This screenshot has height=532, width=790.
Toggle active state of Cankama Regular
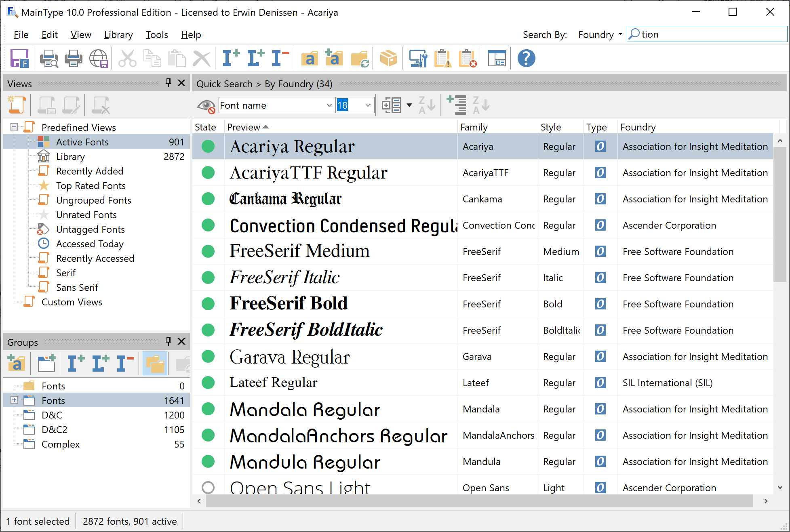tap(208, 199)
